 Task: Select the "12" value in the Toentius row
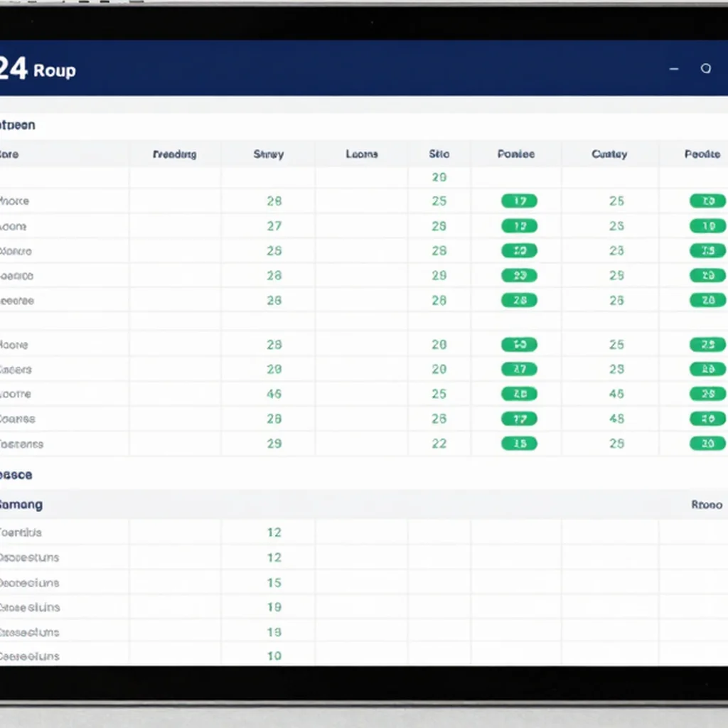point(274,532)
